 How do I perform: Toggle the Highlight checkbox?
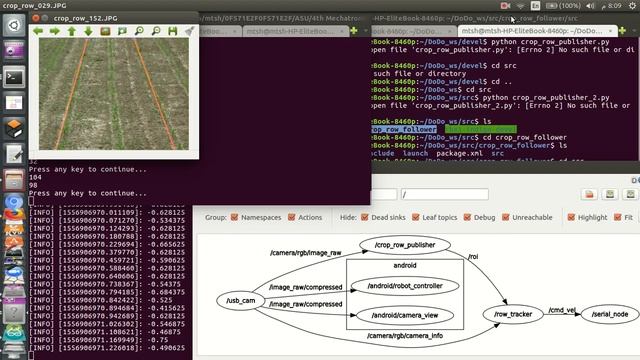(x=571, y=217)
